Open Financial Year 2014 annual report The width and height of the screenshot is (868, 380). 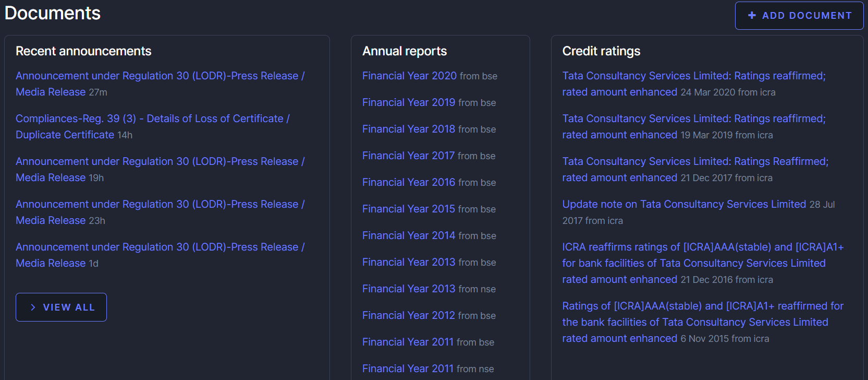click(x=409, y=235)
